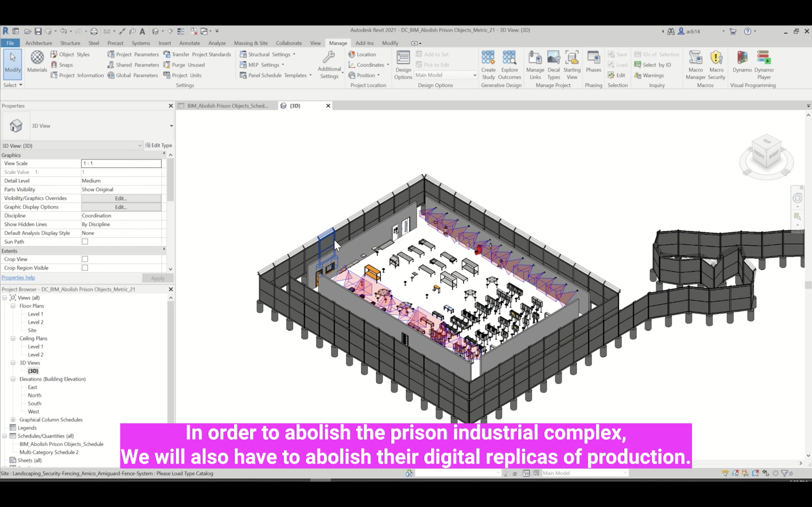Toggle the Crop View checkbox
Image resolution: width=812 pixels, height=507 pixels.
[x=85, y=259]
